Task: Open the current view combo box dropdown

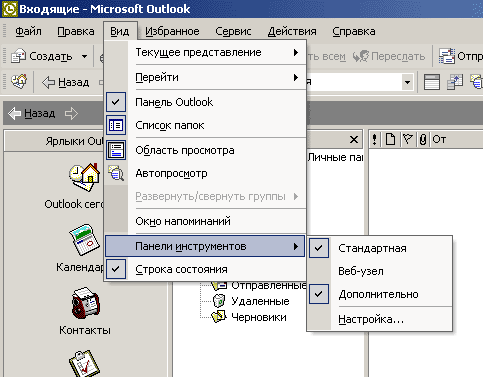Action: 407,82
